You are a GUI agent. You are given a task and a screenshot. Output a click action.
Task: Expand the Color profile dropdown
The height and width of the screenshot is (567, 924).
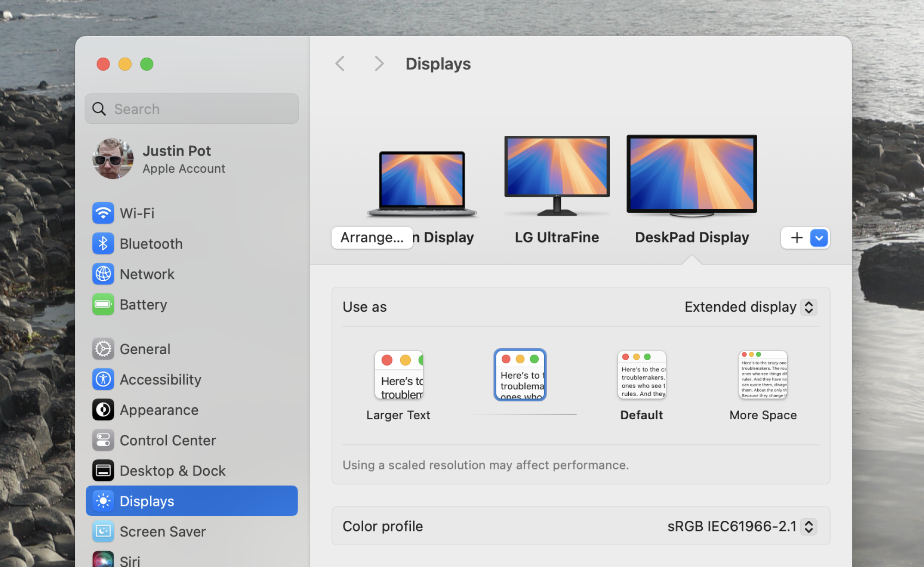(x=807, y=526)
